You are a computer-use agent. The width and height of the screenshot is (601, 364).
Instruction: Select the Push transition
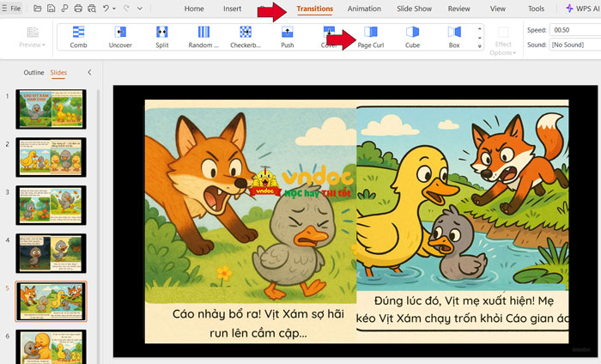pos(288,37)
